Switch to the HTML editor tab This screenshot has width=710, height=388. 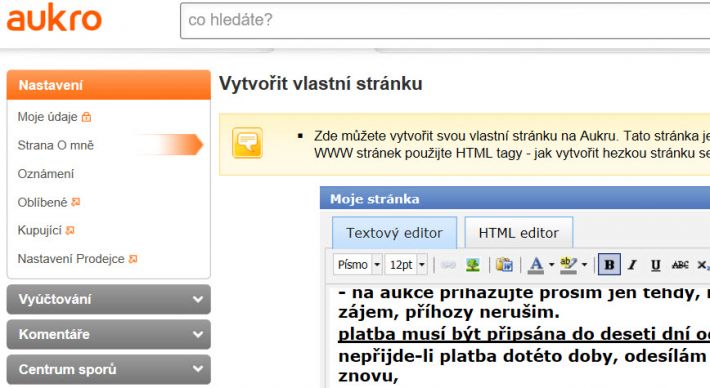pyautogui.click(x=519, y=233)
